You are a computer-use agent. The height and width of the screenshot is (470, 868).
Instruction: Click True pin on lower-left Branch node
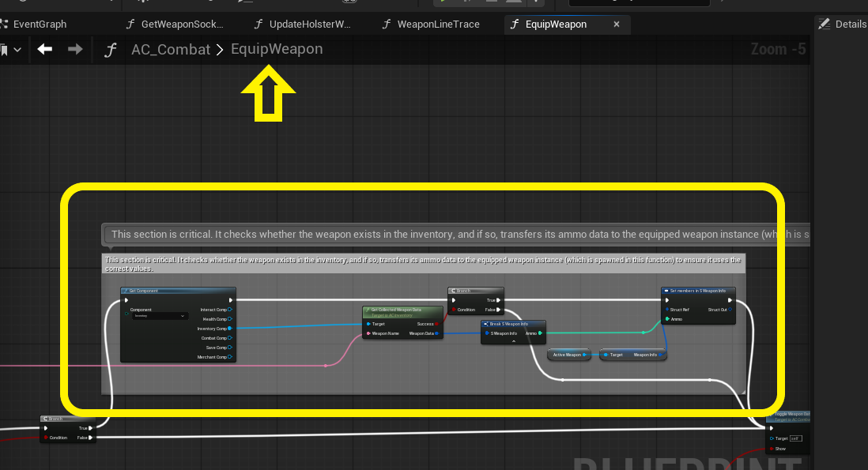(x=90, y=428)
